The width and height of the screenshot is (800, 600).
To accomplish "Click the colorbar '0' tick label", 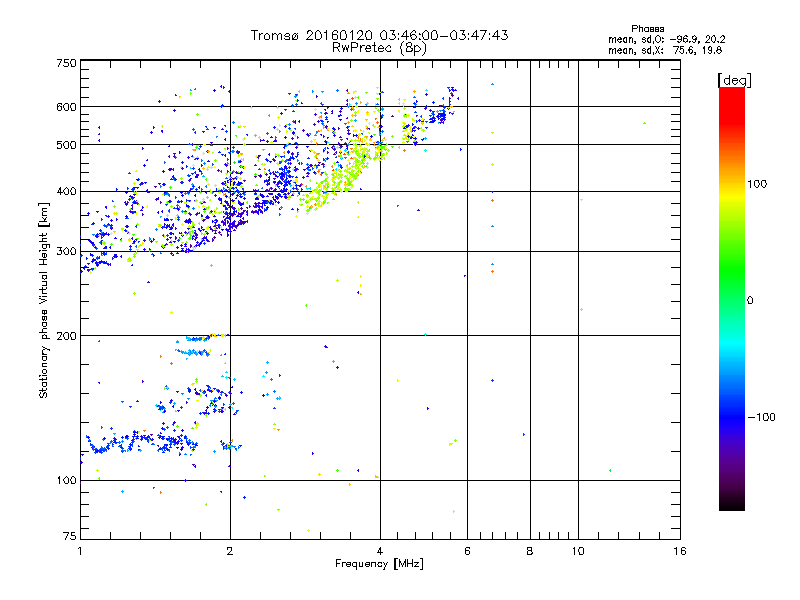I will [750, 301].
